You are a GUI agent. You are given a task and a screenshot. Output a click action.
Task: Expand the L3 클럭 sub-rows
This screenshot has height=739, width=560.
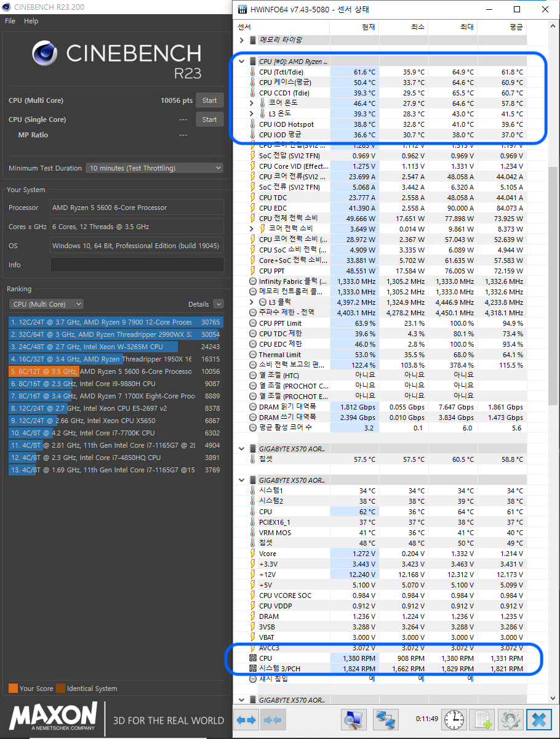[252, 302]
